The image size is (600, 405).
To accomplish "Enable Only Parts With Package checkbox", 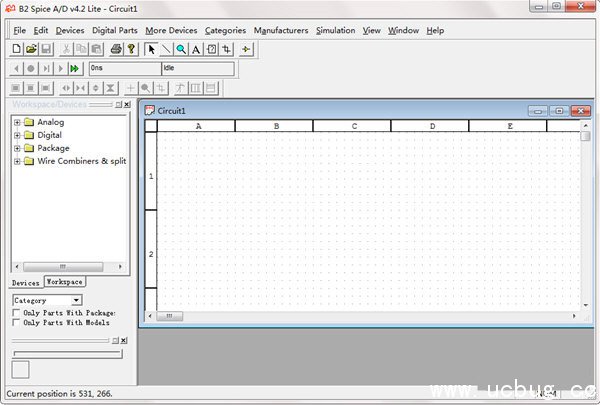I will (16, 313).
